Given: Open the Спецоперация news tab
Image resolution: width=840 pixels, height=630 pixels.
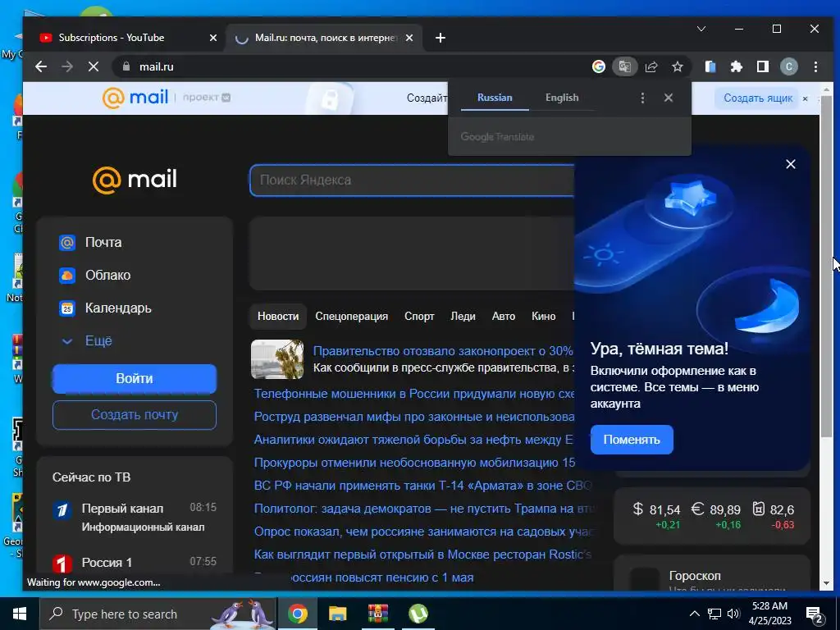Looking at the screenshot, I should pos(351,316).
